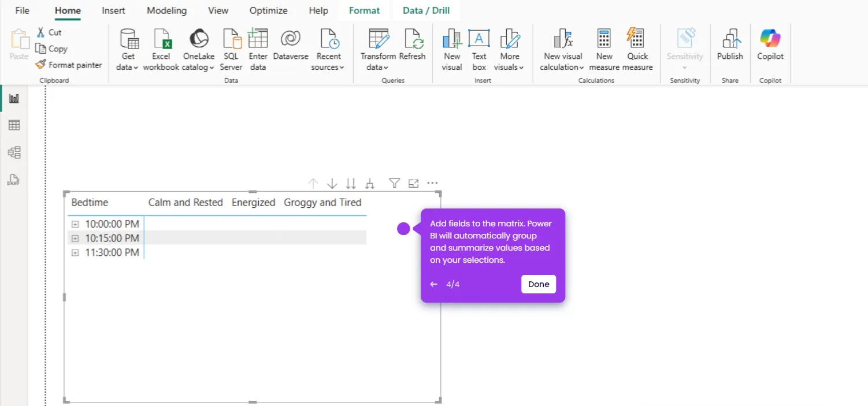
Task: Expand Recent sources list
Action: (328, 50)
